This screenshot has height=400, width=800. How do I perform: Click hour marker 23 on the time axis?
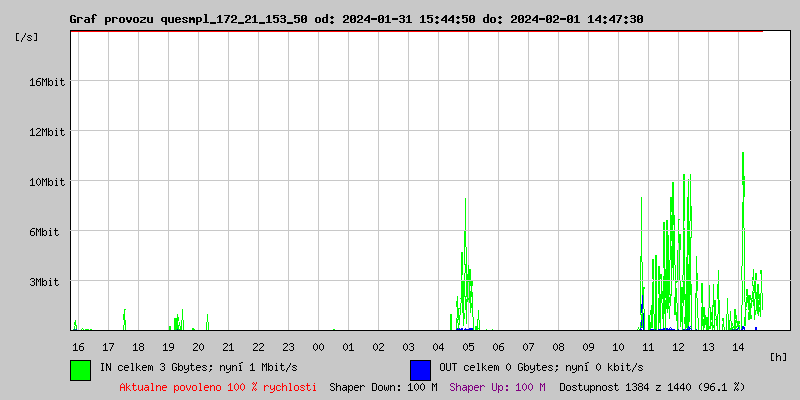coord(288,346)
